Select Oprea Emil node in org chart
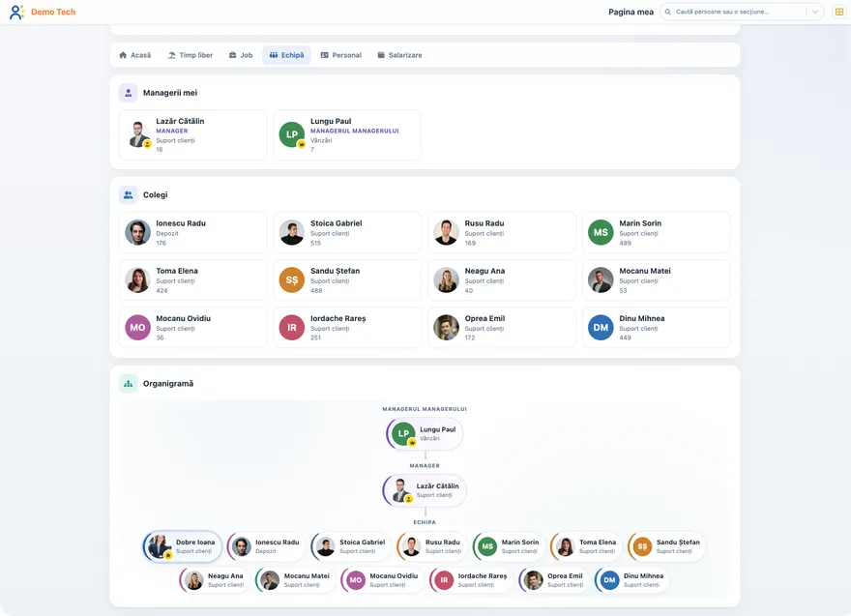The image size is (851, 616). coord(554,580)
